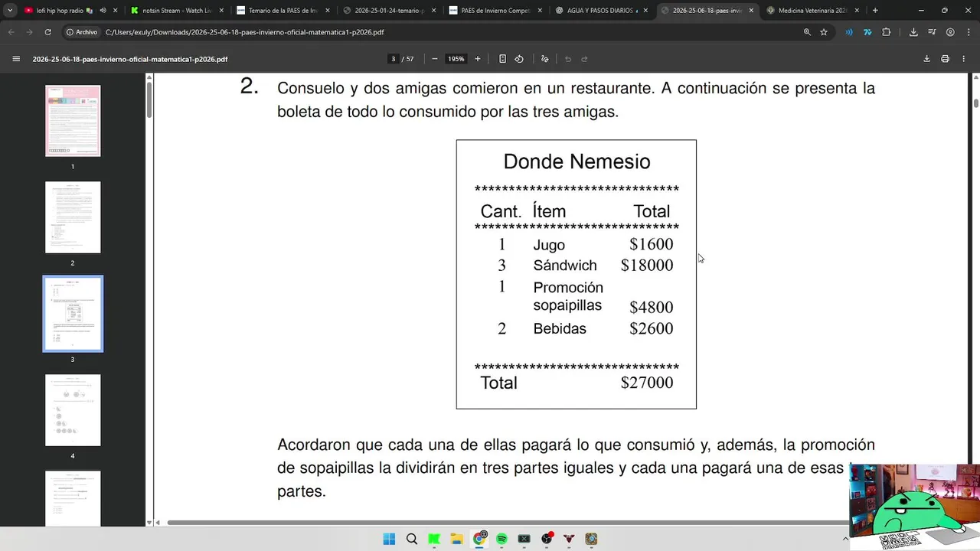Click the document horizontal scrollbar
This screenshot has width=980, height=551.
coord(509,523)
